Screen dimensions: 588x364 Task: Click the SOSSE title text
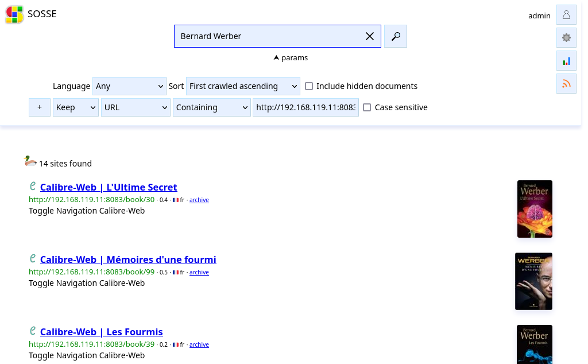(42, 14)
